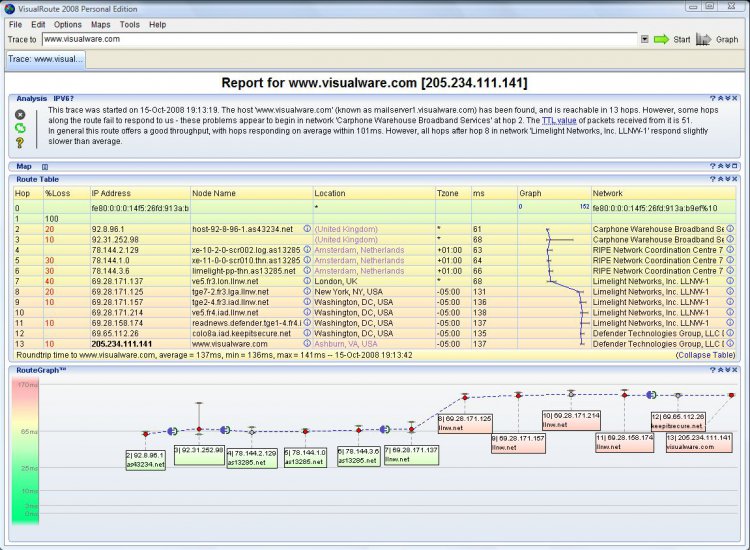Click network info icon in hop 2 row
Viewport: 750px width, 550px height.
coord(730,229)
